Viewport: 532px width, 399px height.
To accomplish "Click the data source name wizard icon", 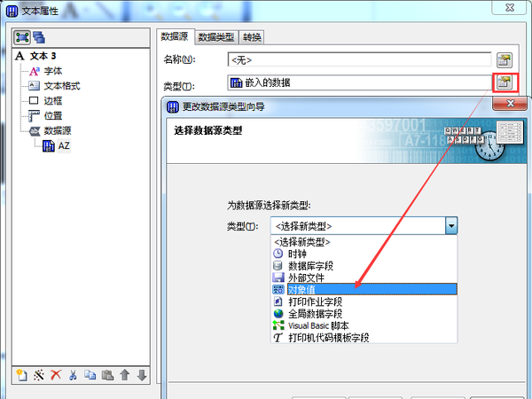I will click(505, 60).
